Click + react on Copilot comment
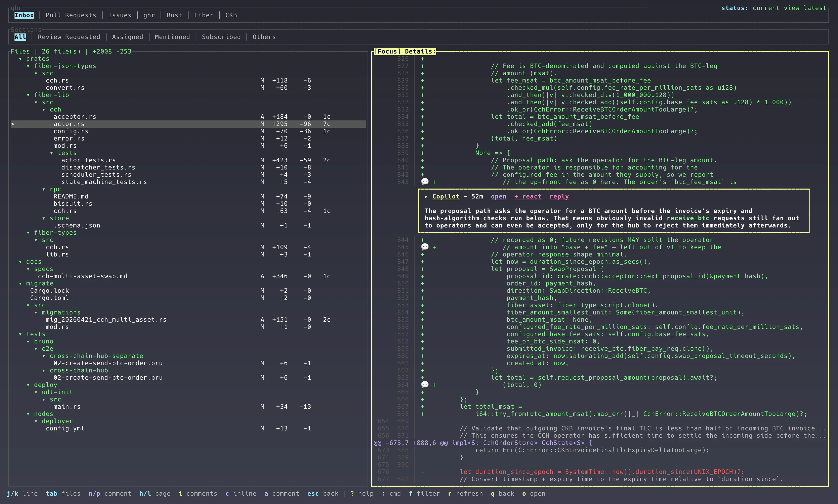838x504 pixels. coord(528,196)
